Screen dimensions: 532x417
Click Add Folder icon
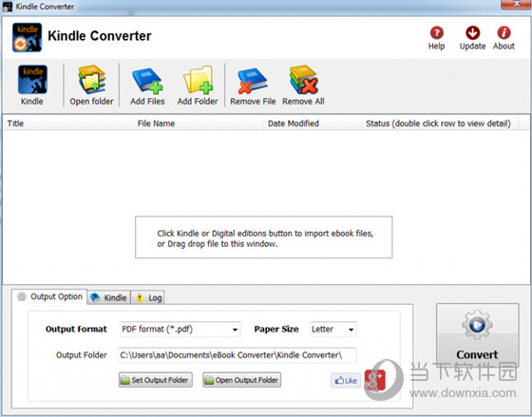(199, 80)
